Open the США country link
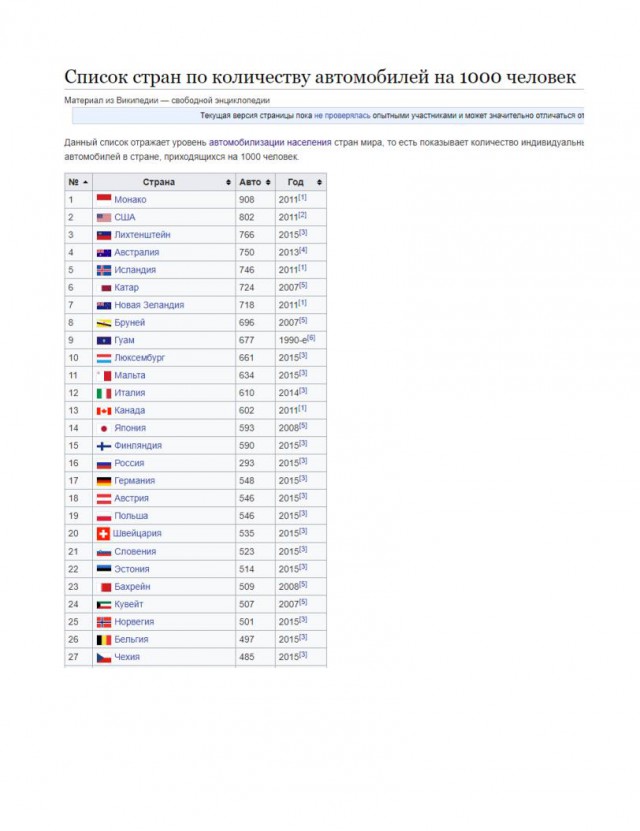640x831 pixels. (125, 217)
